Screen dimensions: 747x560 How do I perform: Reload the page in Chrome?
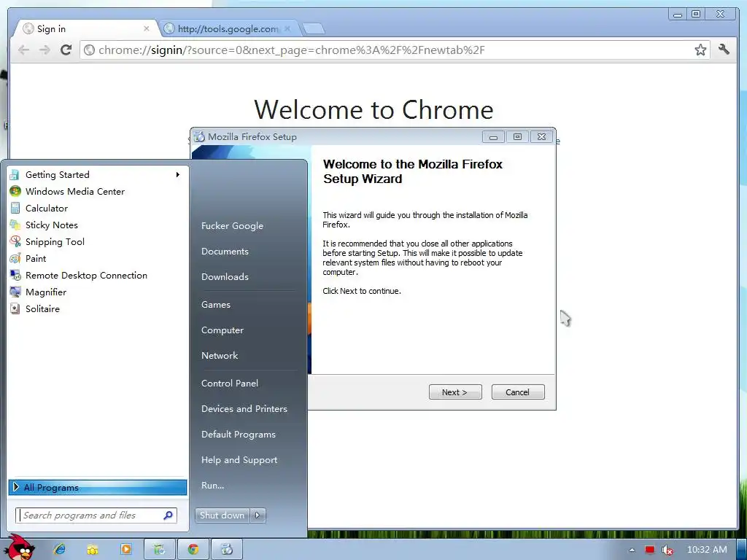(66, 50)
